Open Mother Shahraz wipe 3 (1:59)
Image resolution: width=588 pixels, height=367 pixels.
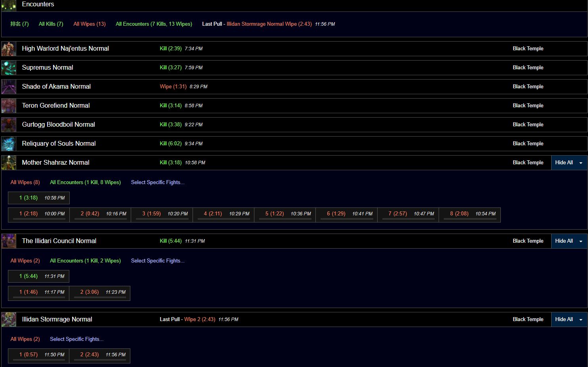162,215
